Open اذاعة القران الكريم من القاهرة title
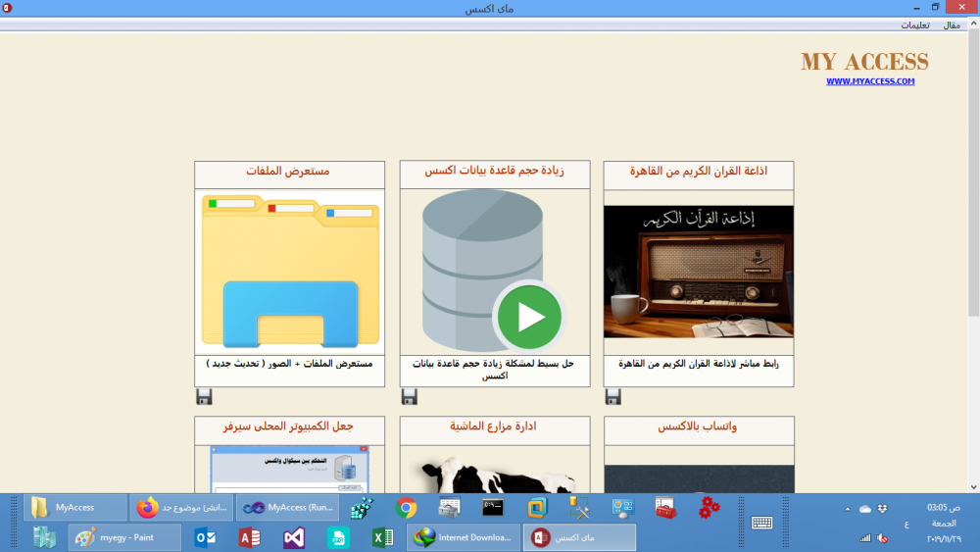 click(698, 171)
